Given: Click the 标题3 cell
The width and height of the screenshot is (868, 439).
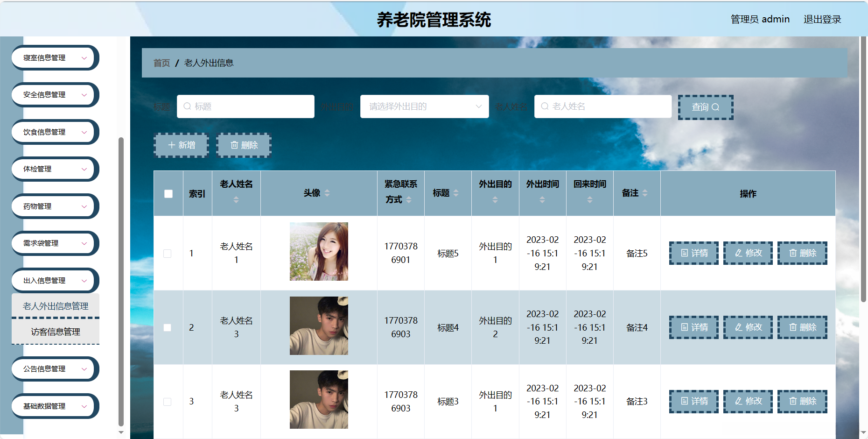Looking at the screenshot, I should pos(448,402).
